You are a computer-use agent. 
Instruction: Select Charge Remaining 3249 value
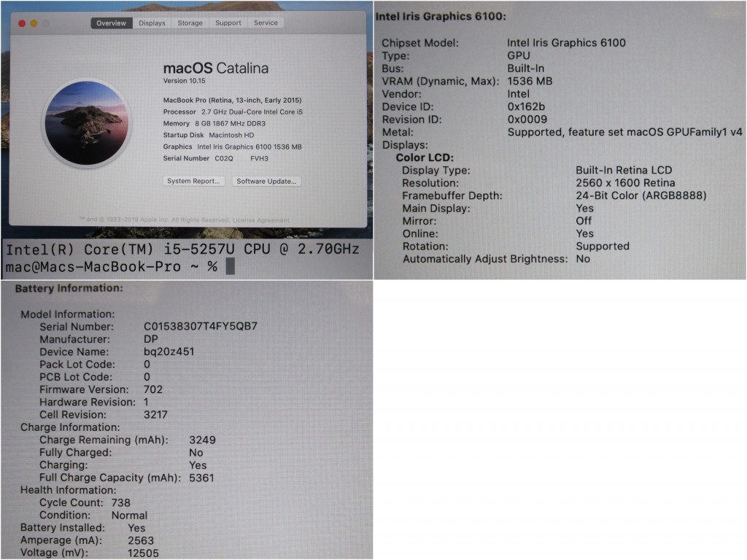coord(202,440)
